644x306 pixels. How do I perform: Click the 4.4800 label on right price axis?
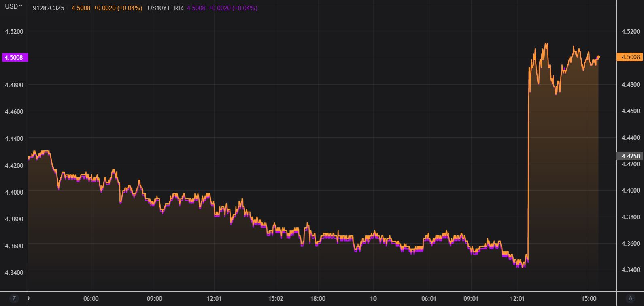(631, 84)
